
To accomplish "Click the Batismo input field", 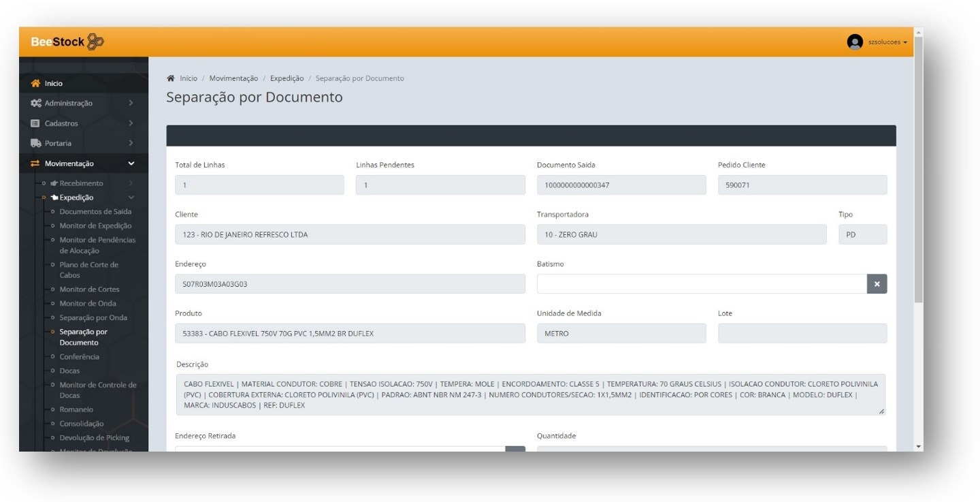I will (701, 284).
